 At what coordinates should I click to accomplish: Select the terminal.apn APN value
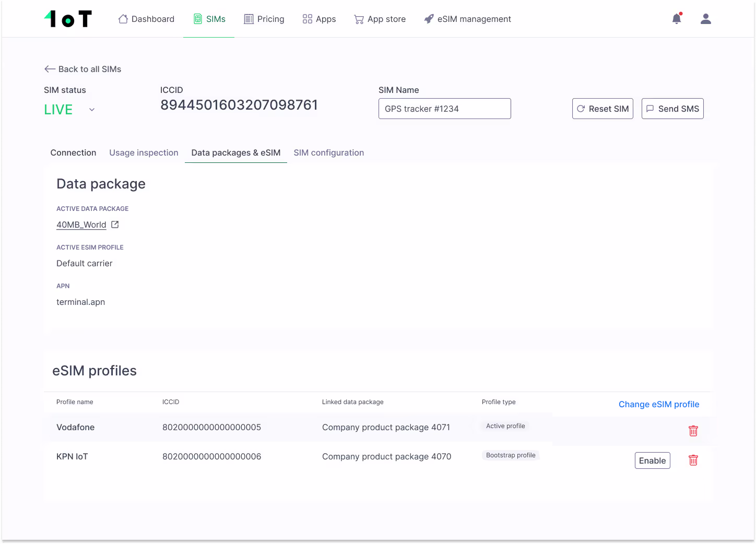(x=81, y=302)
